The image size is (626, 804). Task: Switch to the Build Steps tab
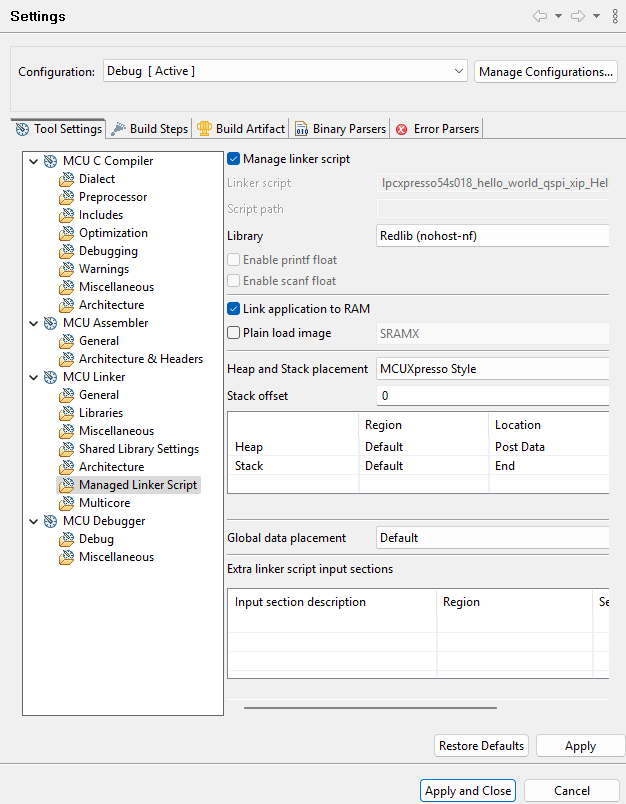coord(150,129)
